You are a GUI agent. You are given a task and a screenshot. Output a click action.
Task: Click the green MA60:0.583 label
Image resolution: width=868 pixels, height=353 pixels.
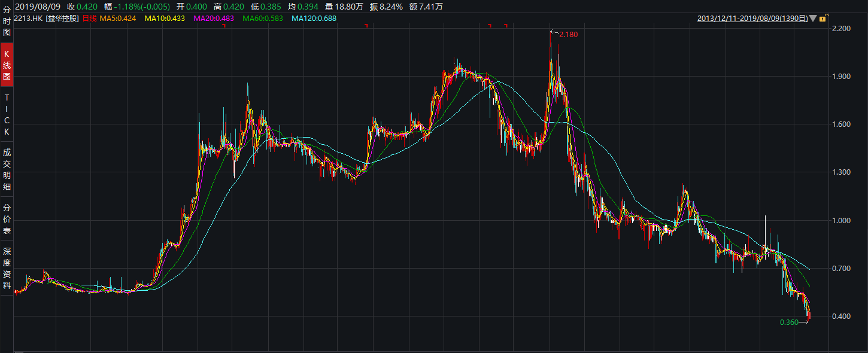pos(263,19)
